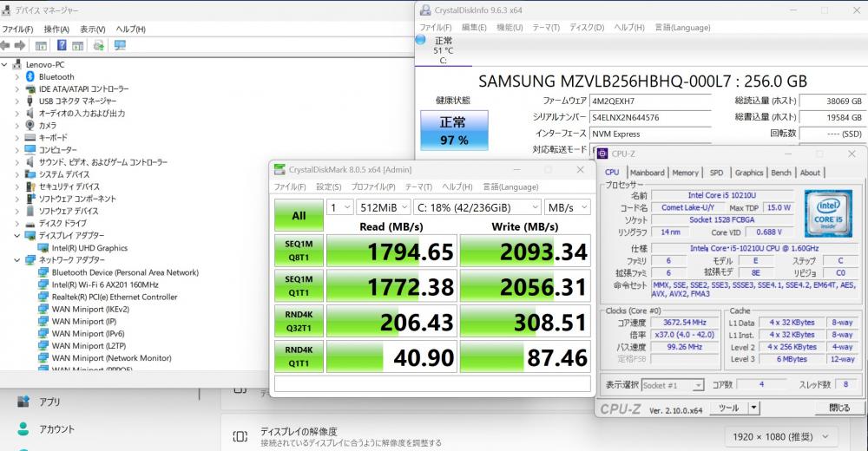Click the 87.46 RND4K Q1T1 write result
This screenshot has height=451, width=868.
tap(525, 357)
